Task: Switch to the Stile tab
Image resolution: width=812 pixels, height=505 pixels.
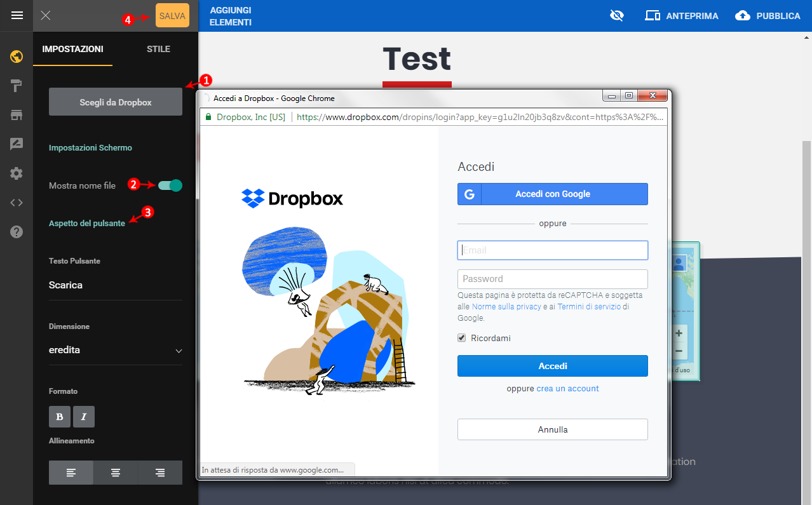Action: pos(158,49)
